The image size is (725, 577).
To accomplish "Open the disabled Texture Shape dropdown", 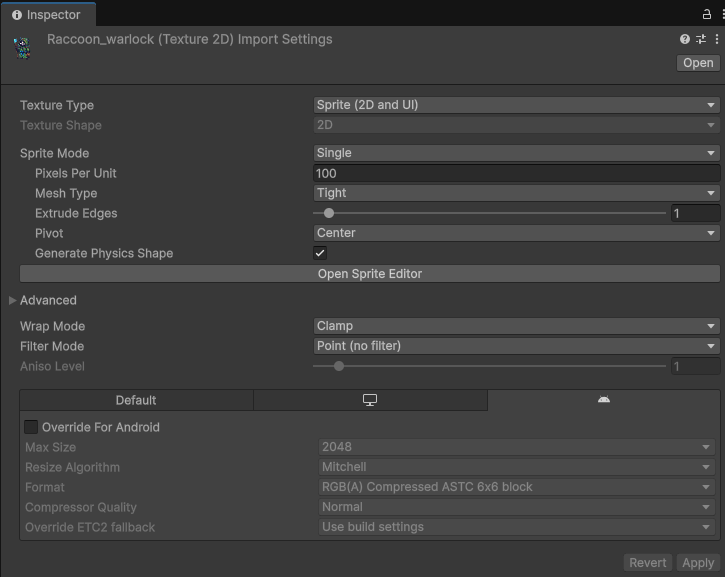I will click(x=516, y=125).
